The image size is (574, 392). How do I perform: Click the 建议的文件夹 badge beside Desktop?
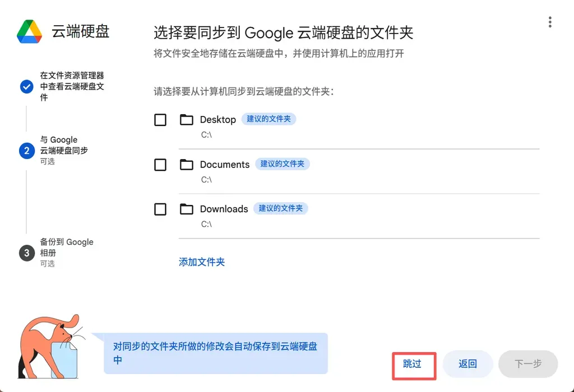click(269, 119)
